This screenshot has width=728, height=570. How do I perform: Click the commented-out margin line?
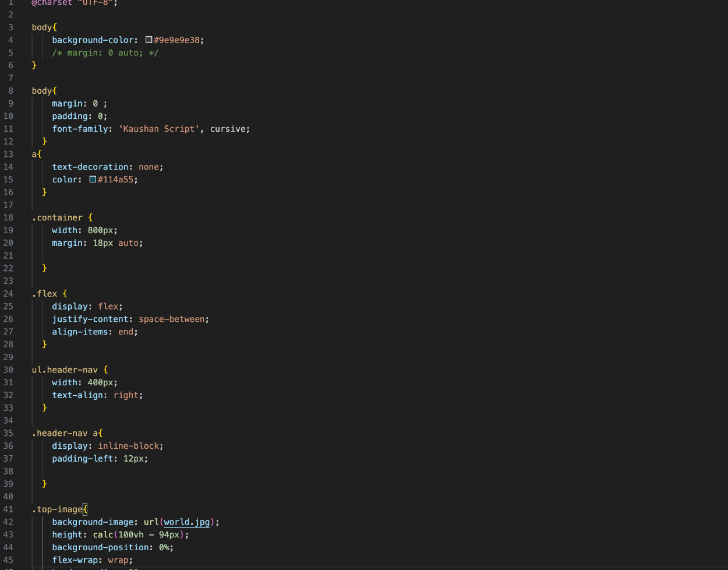(105, 53)
